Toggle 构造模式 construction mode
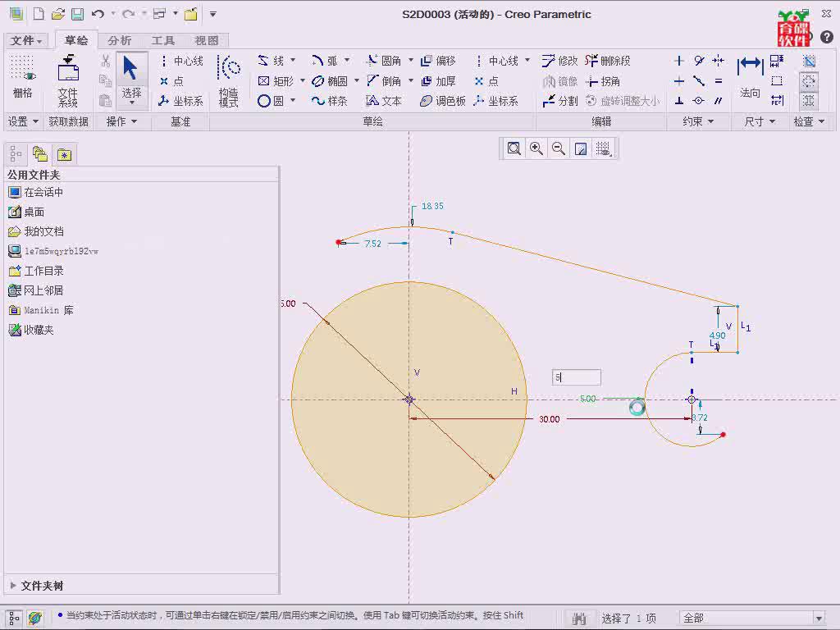Image resolution: width=840 pixels, height=630 pixels. pos(229,81)
